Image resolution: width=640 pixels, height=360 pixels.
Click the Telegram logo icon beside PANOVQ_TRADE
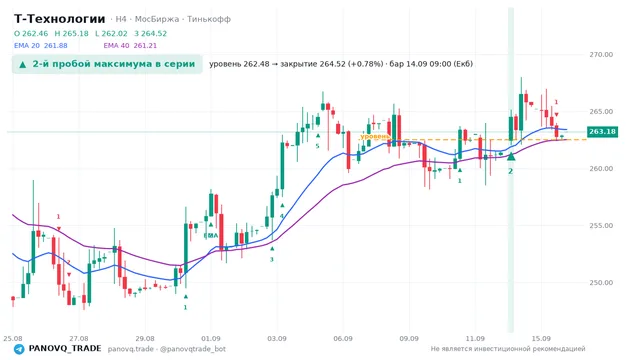pos(19,349)
